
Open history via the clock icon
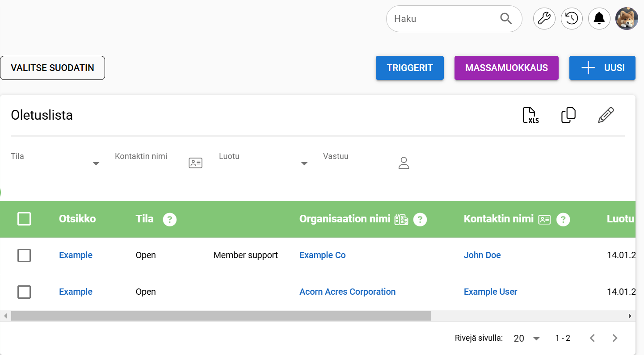pyautogui.click(x=572, y=18)
